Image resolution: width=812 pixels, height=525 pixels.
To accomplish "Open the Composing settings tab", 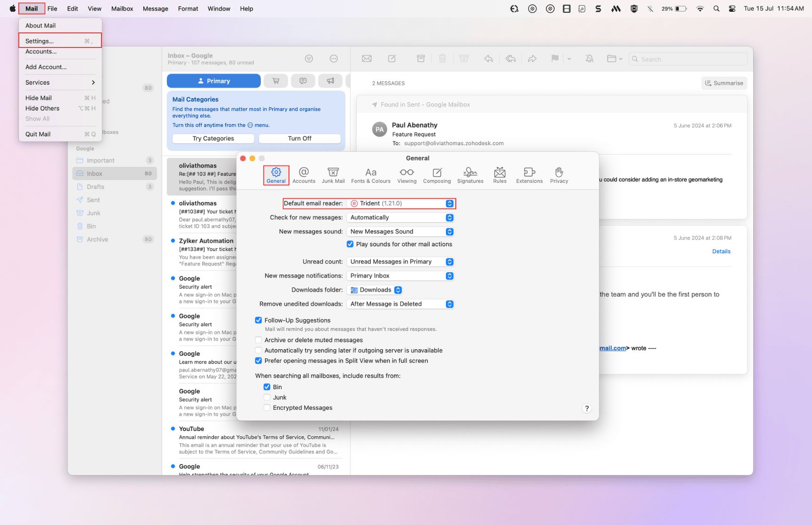I will (437, 175).
